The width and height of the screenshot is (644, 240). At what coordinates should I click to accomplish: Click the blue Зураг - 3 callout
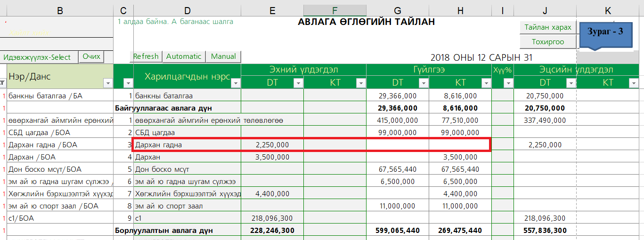click(605, 33)
